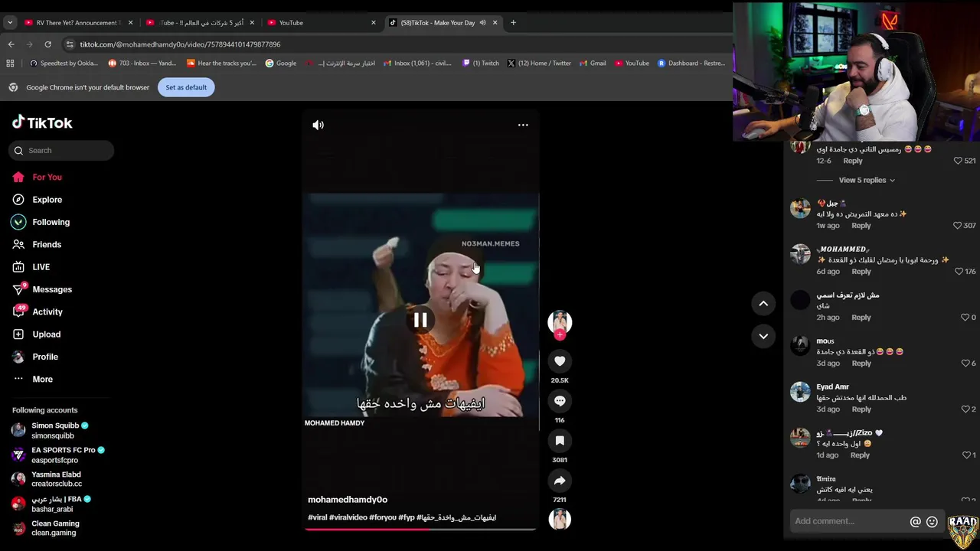Open the Home / Twitter bookmark
Image resolution: width=980 pixels, height=551 pixels.
pos(539,64)
